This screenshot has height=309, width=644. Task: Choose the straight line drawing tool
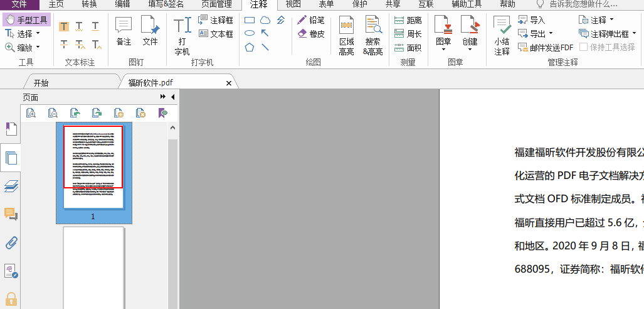[x=265, y=47]
